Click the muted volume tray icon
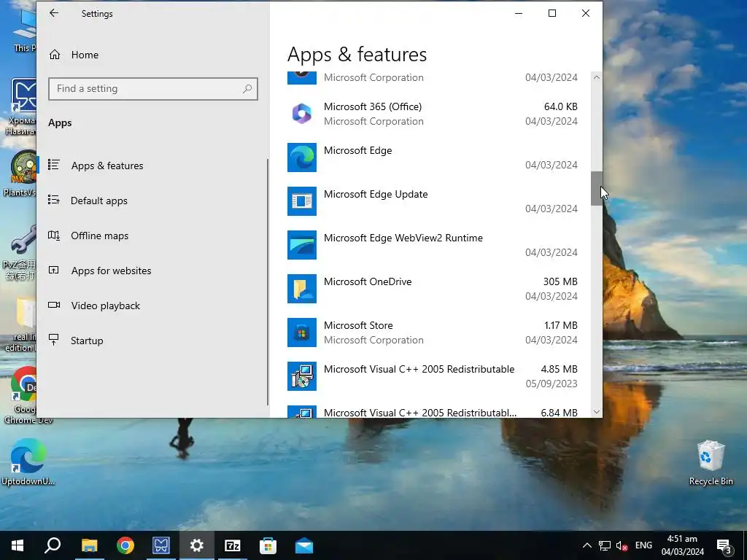 pyautogui.click(x=622, y=545)
